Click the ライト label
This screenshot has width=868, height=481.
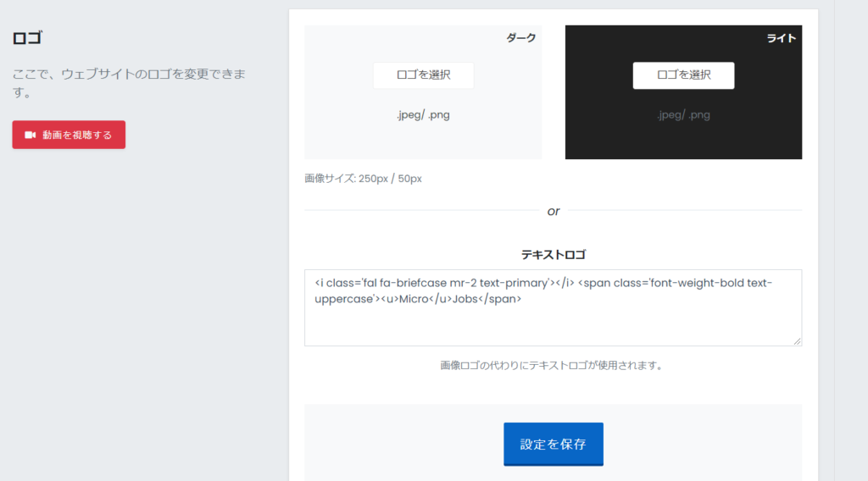coord(781,38)
